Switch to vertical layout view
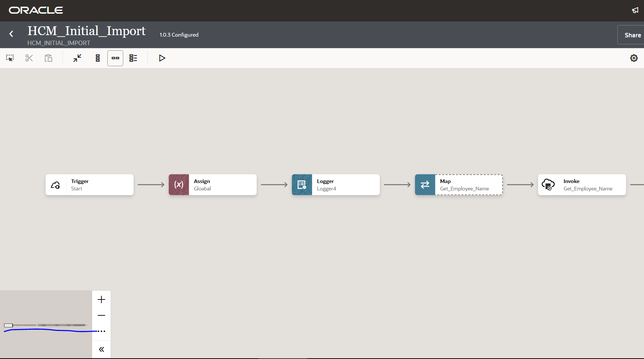 [98, 58]
